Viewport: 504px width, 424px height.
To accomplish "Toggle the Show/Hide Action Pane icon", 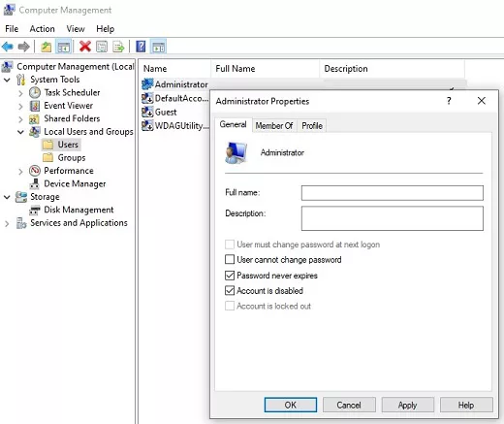I will tap(158, 47).
